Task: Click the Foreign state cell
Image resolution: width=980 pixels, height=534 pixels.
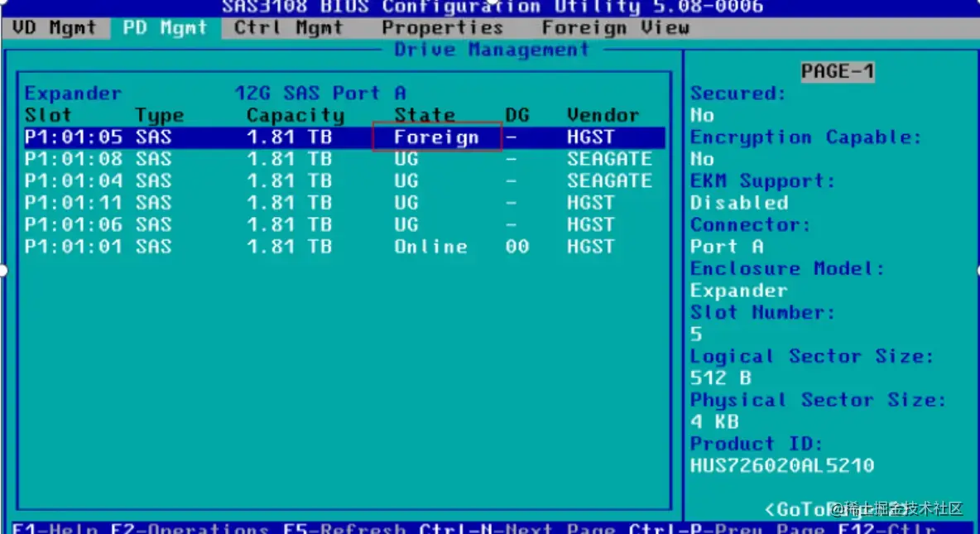Action: click(x=436, y=137)
